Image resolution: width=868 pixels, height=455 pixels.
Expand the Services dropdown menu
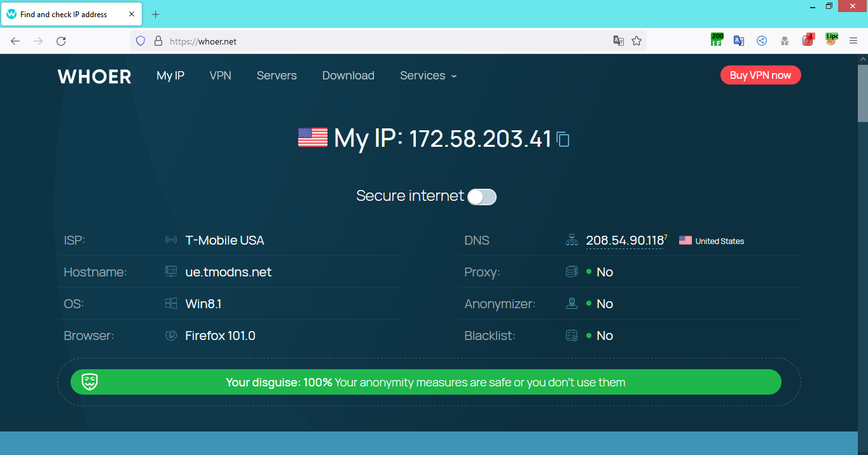pyautogui.click(x=429, y=76)
